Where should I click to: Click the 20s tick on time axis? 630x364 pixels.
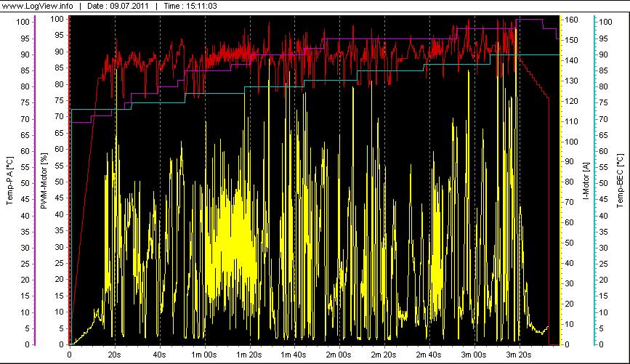point(114,355)
